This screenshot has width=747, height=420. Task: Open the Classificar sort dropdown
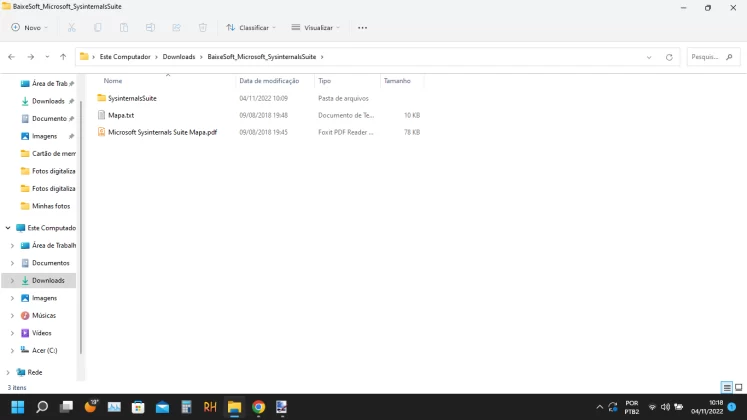click(251, 28)
